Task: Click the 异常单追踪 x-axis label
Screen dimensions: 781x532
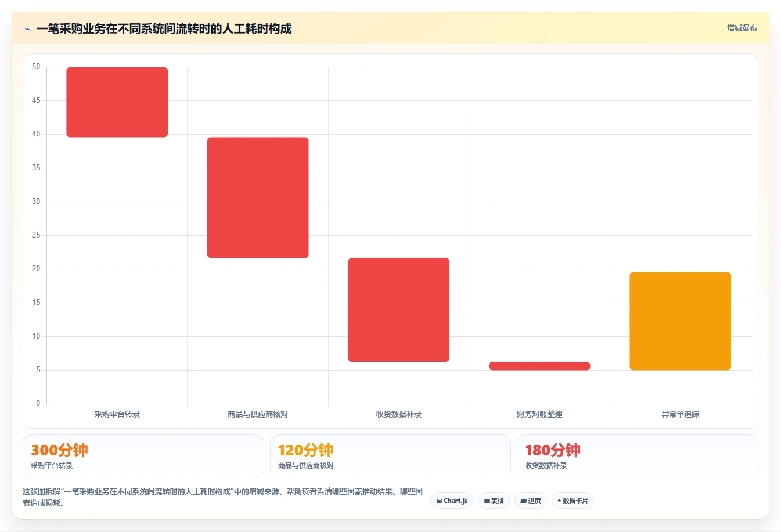Action: 681,414
